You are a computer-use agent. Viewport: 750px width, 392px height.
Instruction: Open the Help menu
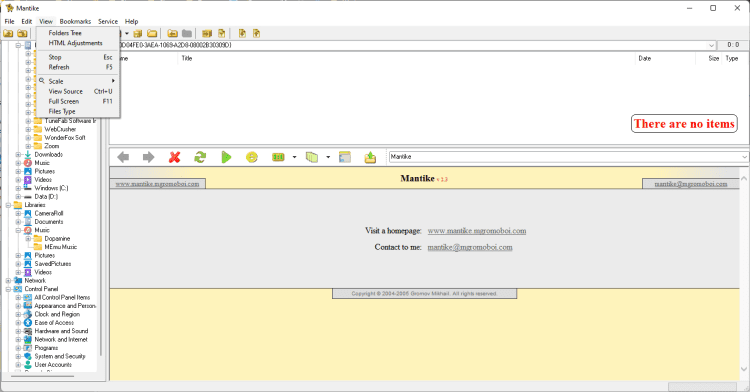(x=132, y=22)
